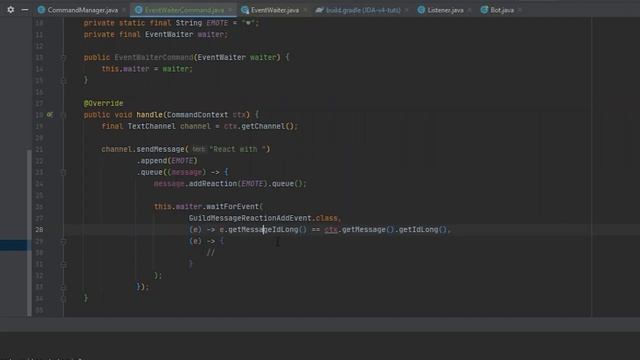This screenshot has height=360, width=640.
Task: Click EventWaiter type on line 11
Action: point(169,34)
